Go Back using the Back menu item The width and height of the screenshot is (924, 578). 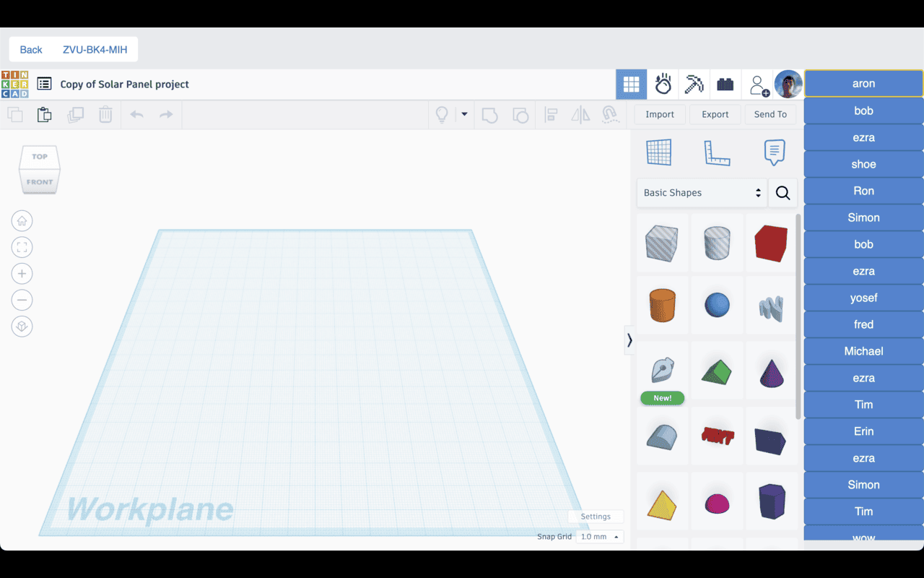click(x=30, y=49)
